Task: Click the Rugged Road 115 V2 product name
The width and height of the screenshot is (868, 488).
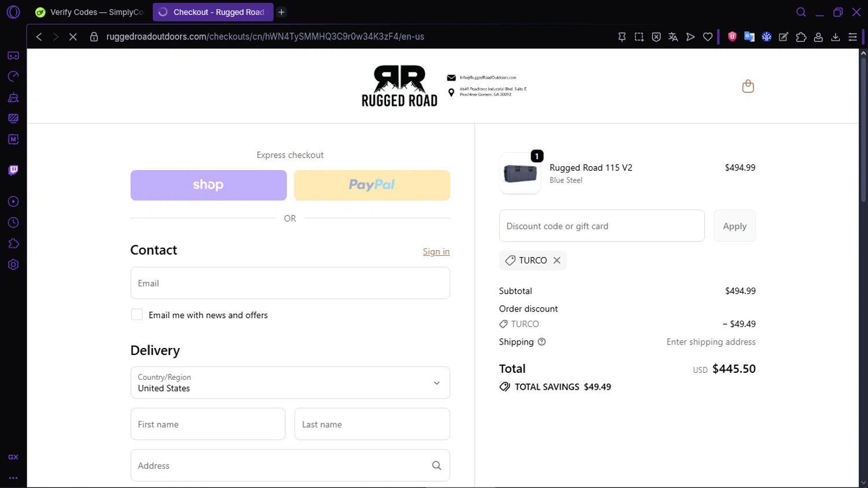Action: click(591, 167)
